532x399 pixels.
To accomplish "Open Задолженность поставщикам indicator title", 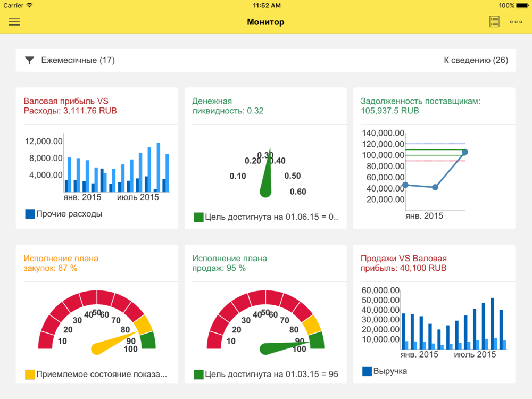I will 420,106.
